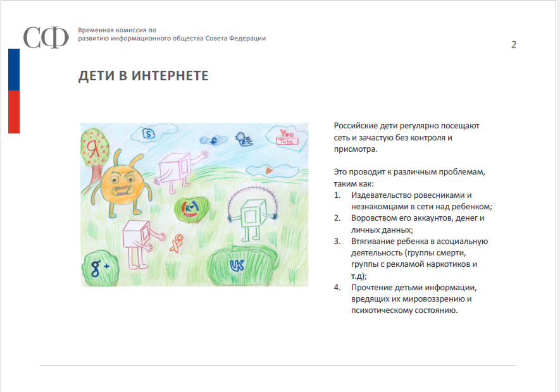The height and width of the screenshot is (392, 560).
Task: Click the round green bush with colored logo
Action: pos(192,209)
